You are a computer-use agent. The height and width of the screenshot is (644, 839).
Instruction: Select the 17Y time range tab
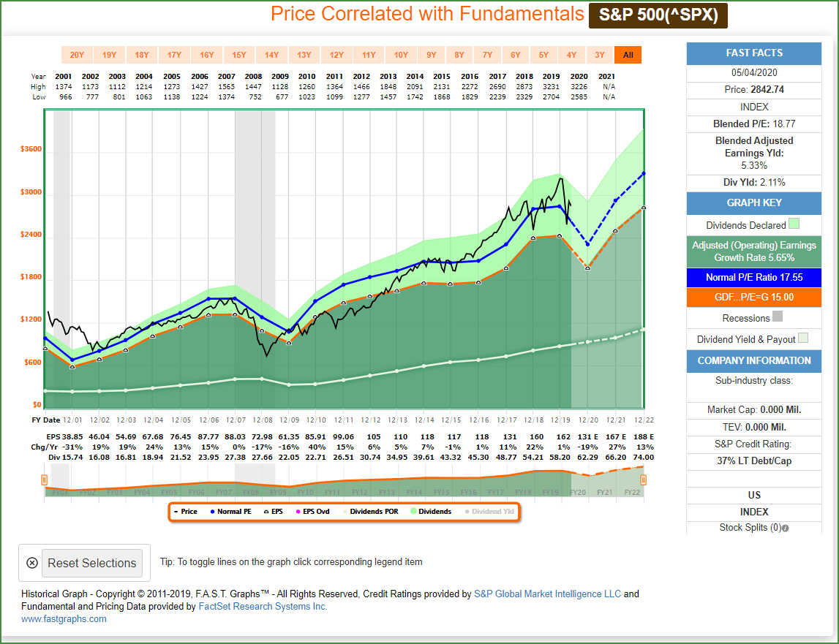pyautogui.click(x=174, y=55)
